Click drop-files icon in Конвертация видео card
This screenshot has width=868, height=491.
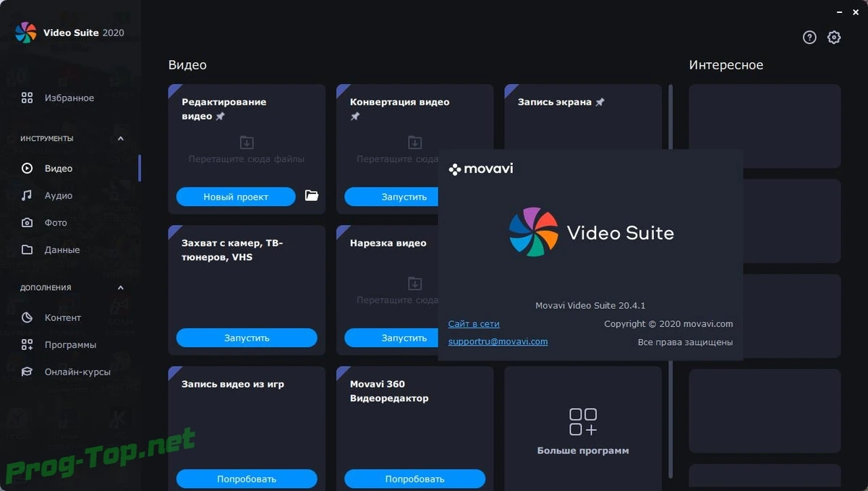click(x=414, y=142)
